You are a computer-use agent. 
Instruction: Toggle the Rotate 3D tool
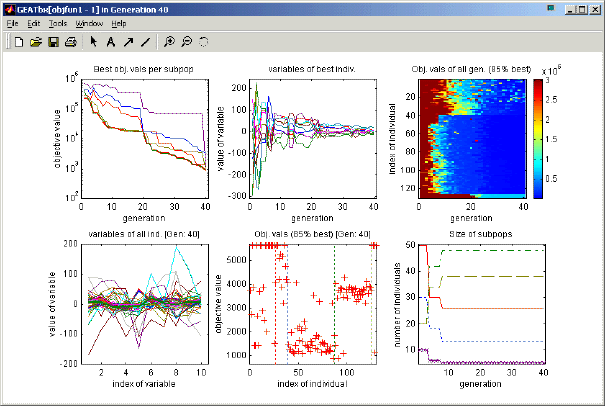204,42
